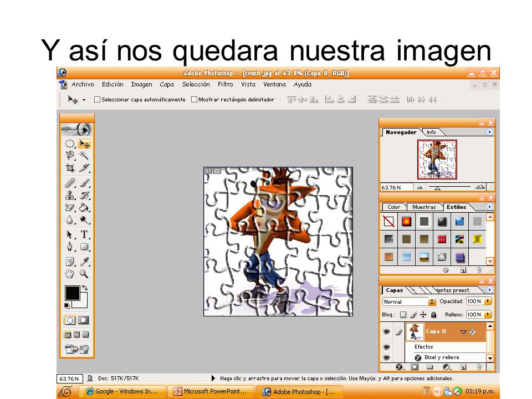
Task: Select the Magic Wand tool
Action: point(84,155)
